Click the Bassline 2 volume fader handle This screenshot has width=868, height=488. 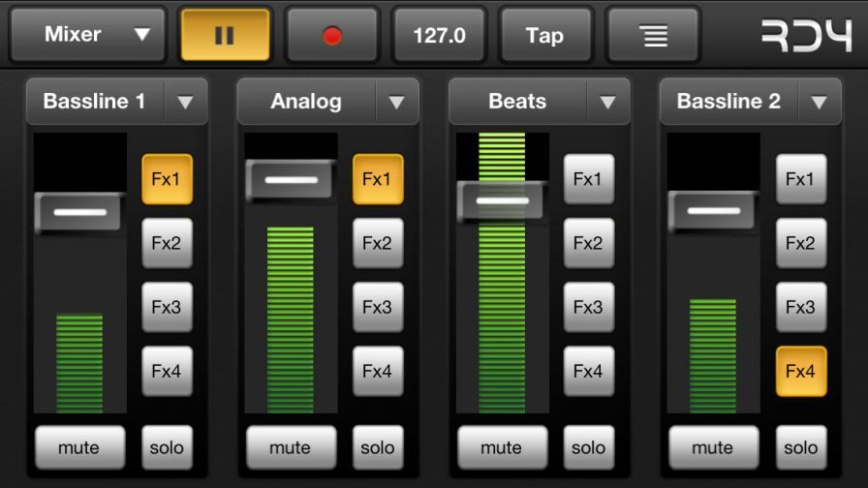pyautogui.click(x=714, y=211)
